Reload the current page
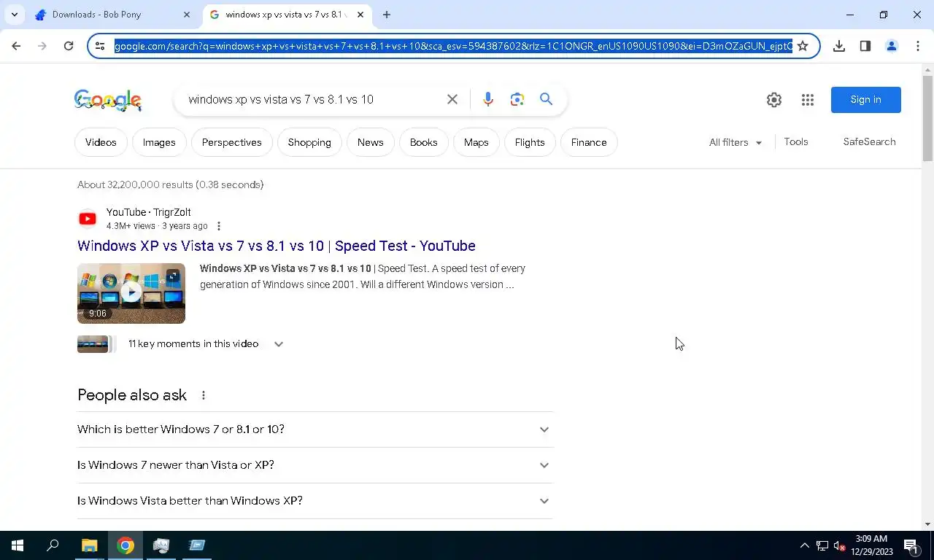The width and height of the screenshot is (934, 560). click(x=69, y=46)
